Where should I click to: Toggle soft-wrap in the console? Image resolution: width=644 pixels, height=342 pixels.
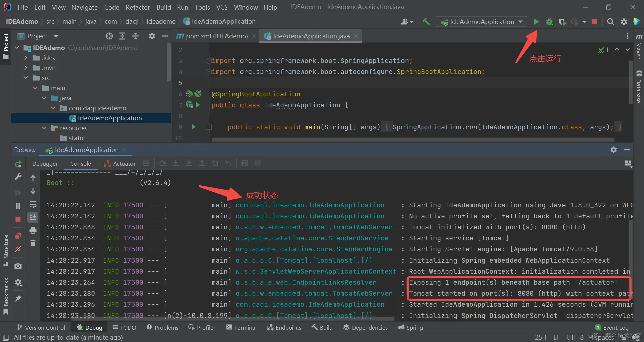tap(33, 205)
